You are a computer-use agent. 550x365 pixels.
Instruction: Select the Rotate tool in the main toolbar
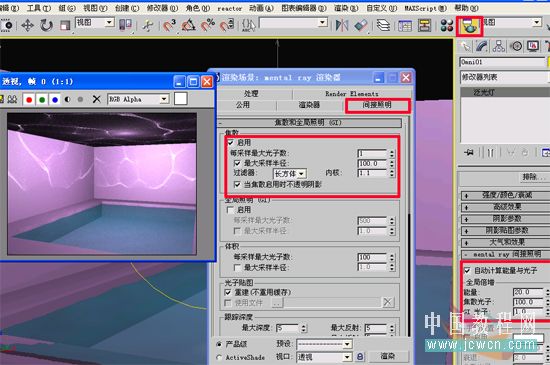pyautogui.click(x=46, y=25)
